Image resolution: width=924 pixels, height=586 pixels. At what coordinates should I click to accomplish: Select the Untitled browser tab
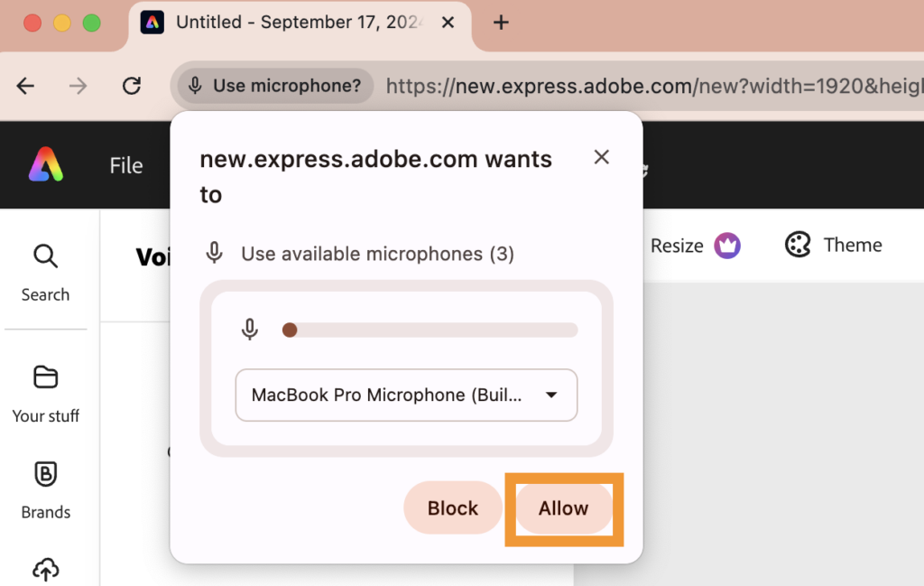pos(298,23)
